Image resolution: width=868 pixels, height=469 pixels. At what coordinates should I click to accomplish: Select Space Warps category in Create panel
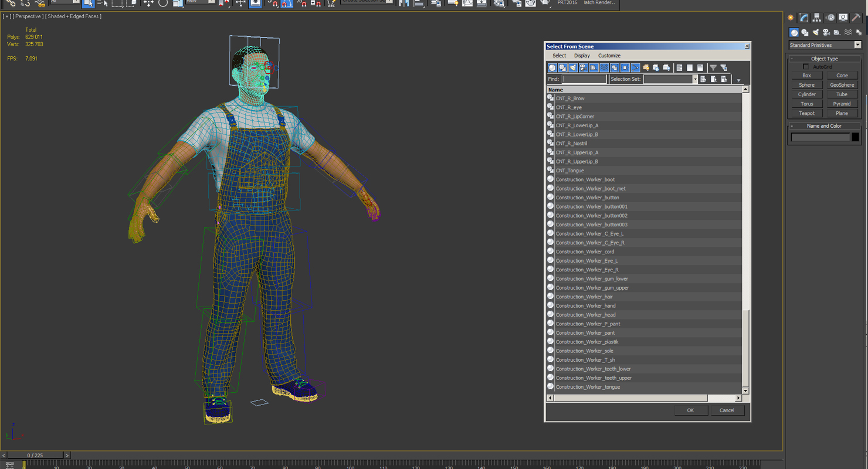848,33
